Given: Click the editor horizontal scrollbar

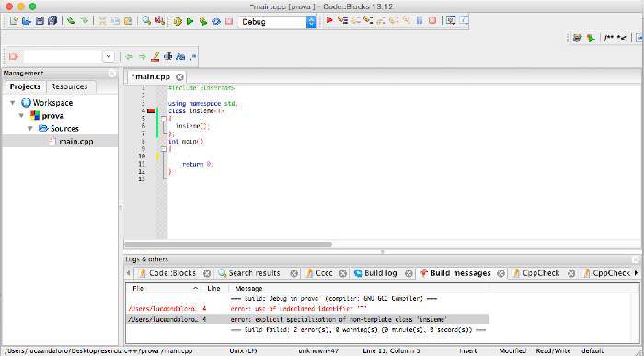Looking at the screenshot, I should pos(228,245).
